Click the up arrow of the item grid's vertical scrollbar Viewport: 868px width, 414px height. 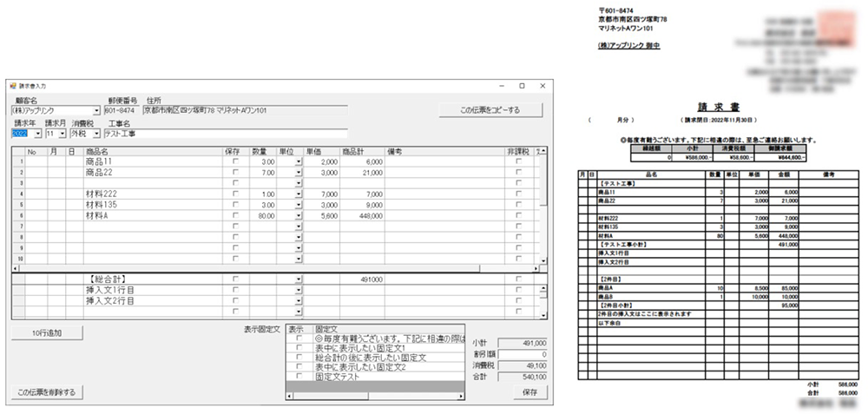543,150
